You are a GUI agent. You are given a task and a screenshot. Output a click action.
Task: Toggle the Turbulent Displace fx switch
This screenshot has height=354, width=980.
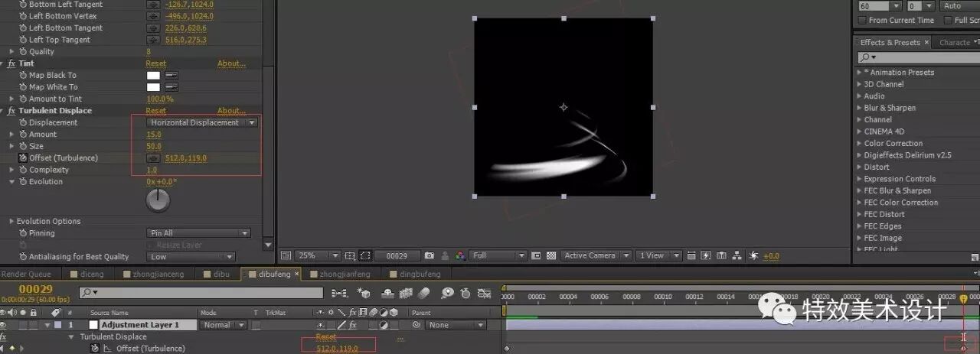pos(11,111)
